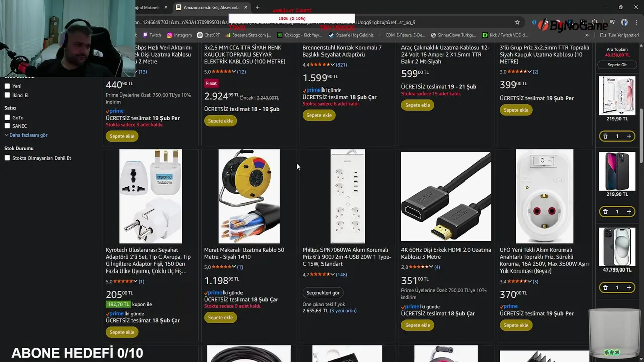The height and width of the screenshot is (362, 644).
Task: Open the ChatGPT bookmark
Action: click(209, 35)
